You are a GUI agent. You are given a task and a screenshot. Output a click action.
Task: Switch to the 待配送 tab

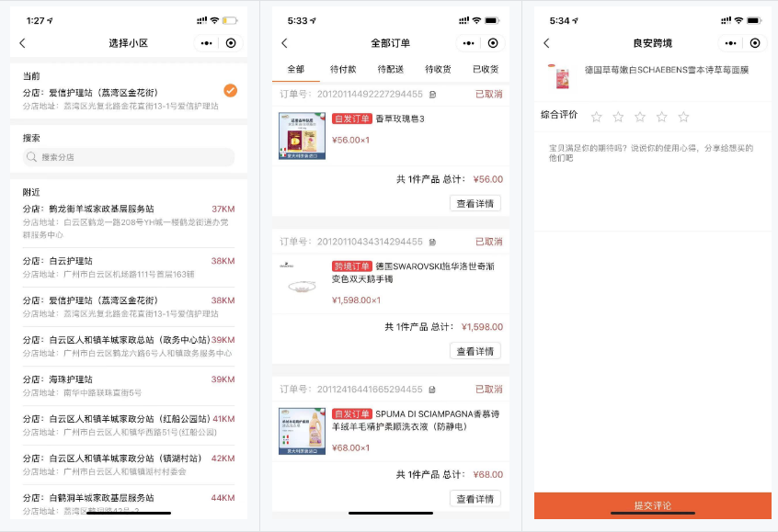pyautogui.click(x=391, y=70)
